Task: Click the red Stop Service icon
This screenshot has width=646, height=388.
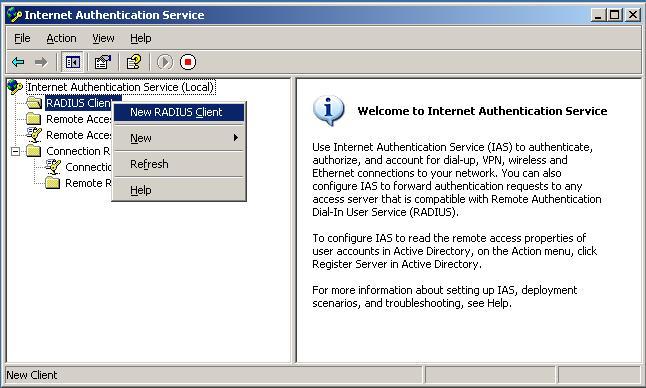Action: [x=188, y=62]
